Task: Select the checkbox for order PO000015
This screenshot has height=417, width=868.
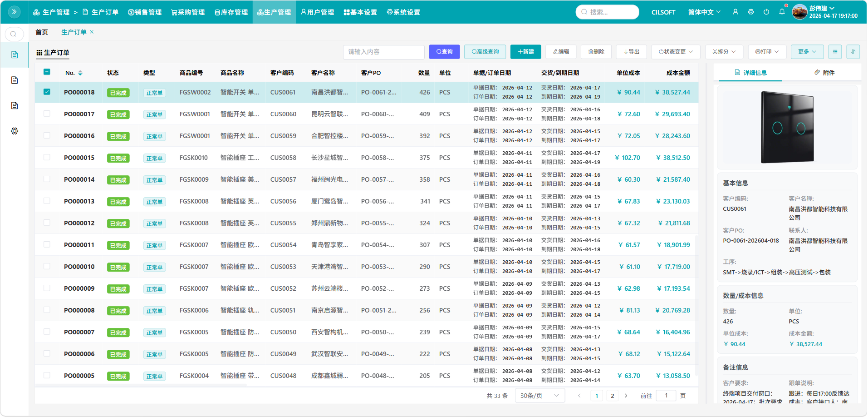Action: coord(47,157)
